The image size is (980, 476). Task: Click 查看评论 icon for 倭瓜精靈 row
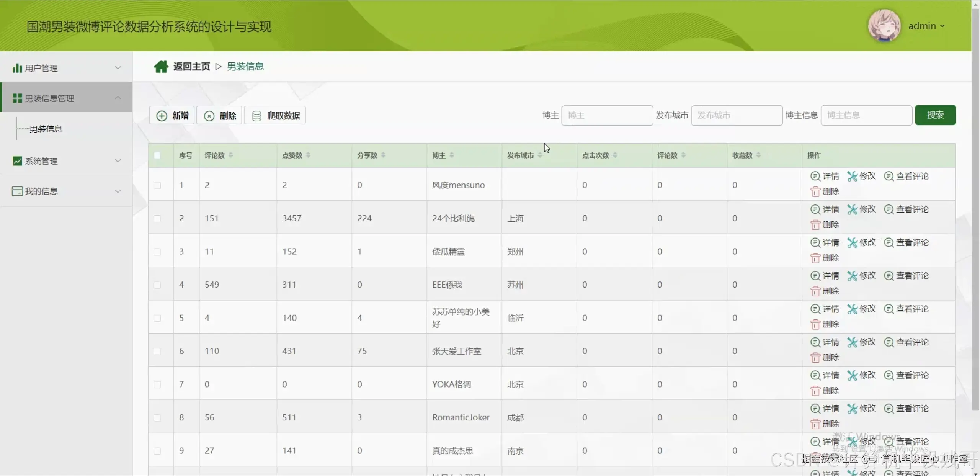tap(889, 243)
